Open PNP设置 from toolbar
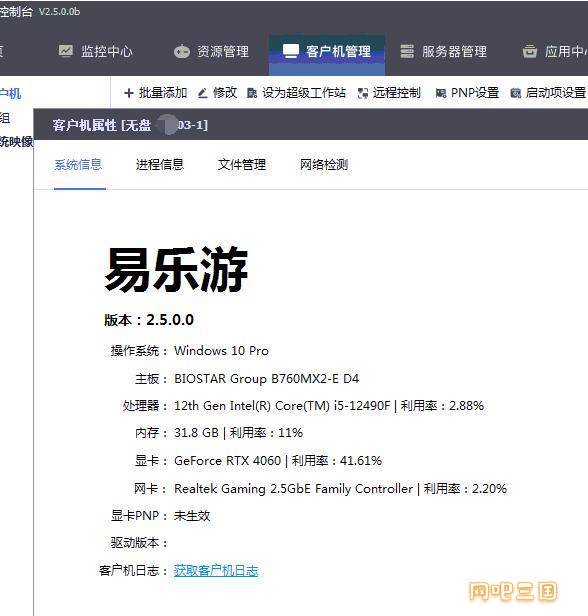 (467, 93)
